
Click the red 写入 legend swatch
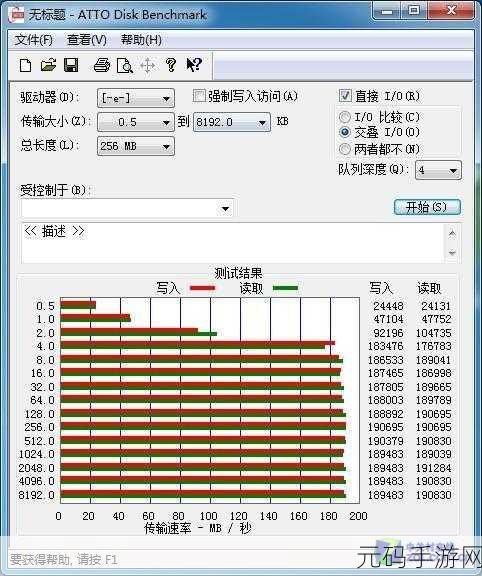pyautogui.click(x=202, y=288)
